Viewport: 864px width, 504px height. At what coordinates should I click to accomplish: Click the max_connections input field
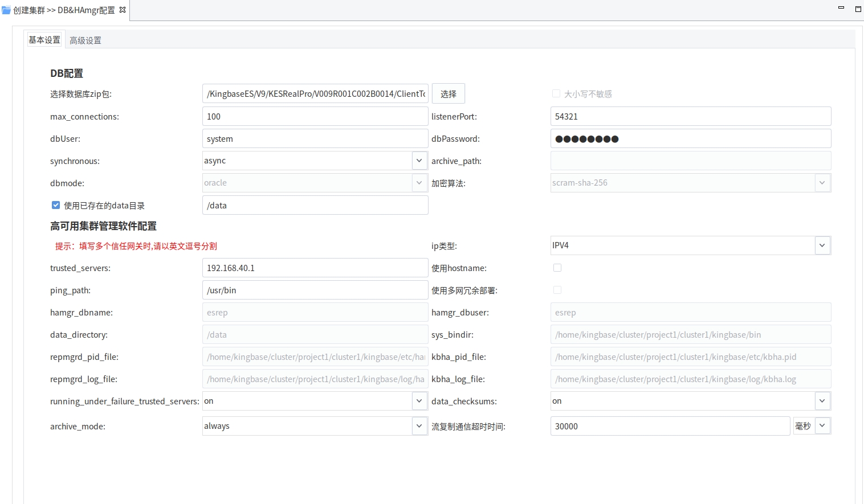(315, 116)
